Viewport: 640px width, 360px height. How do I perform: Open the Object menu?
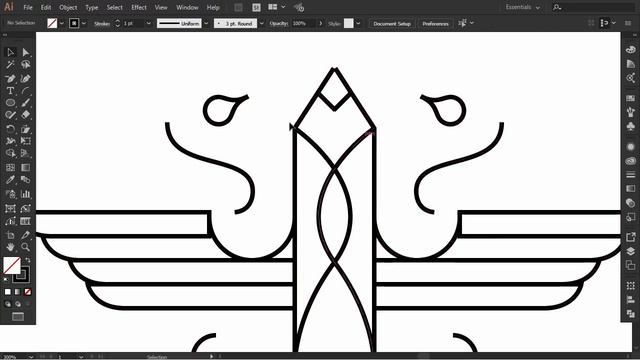point(68,7)
